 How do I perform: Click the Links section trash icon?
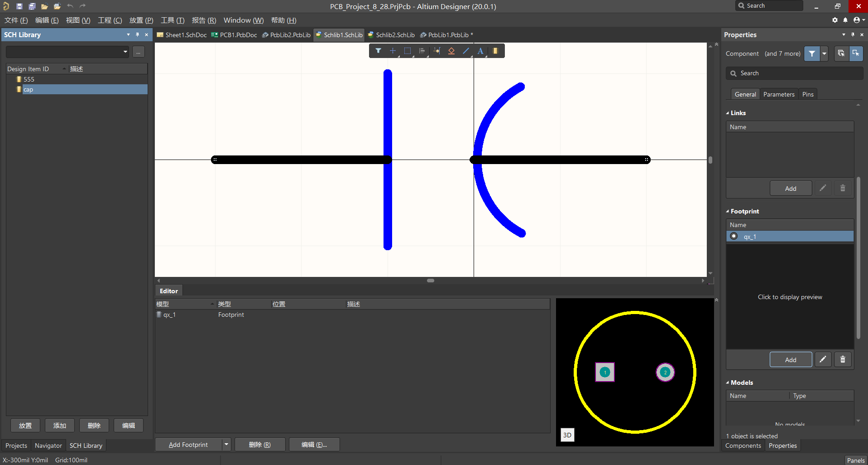pyautogui.click(x=843, y=188)
